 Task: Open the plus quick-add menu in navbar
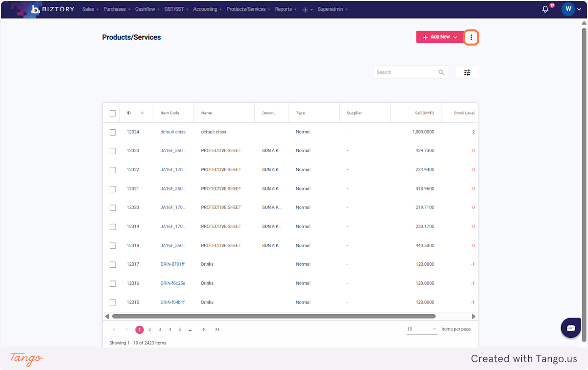pyautogui.click(x=306, y=9)
